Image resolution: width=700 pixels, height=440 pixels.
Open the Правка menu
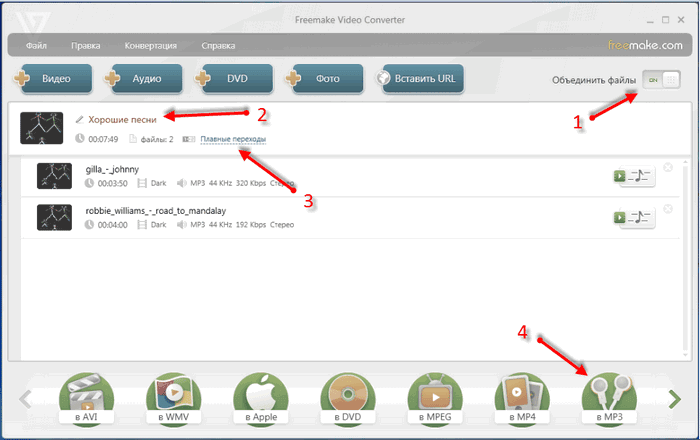coord(85,46)
